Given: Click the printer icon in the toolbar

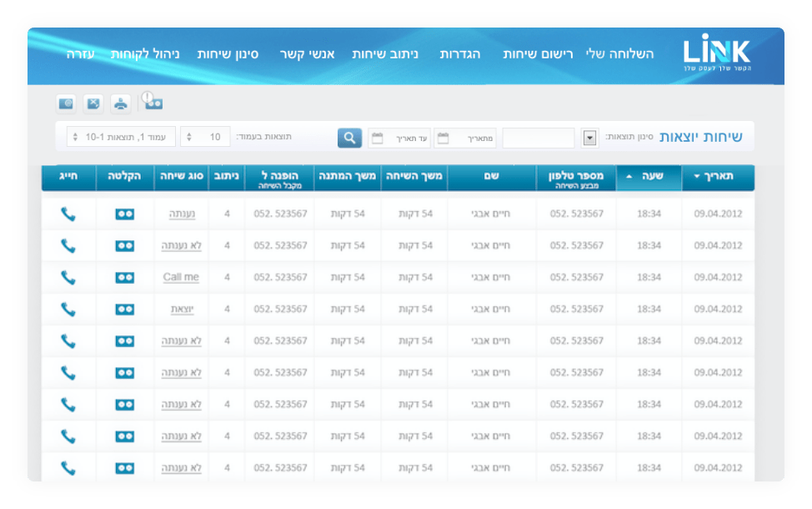Looking at the screenshot, I should pyautogui.click(x=122, y=103).
